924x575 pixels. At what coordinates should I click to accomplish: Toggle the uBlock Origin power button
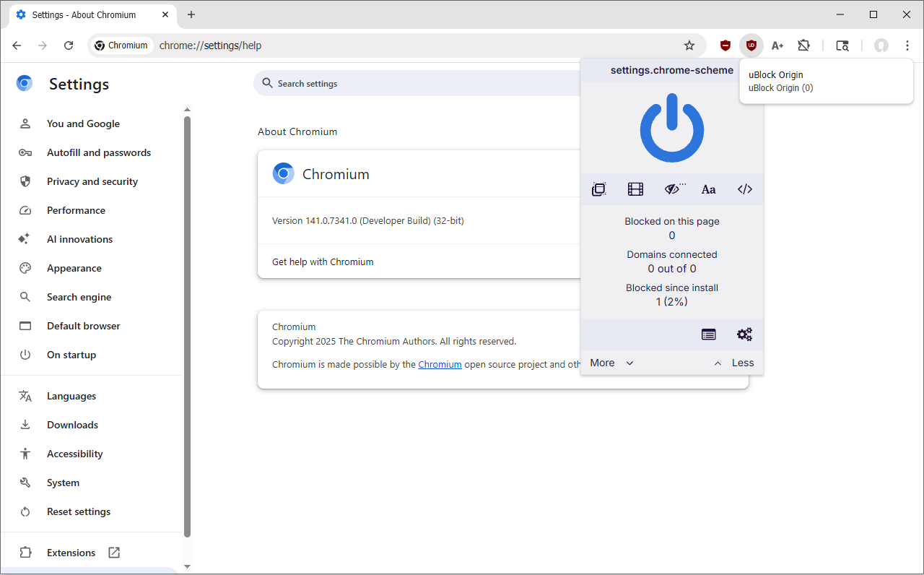pos(672,128)
